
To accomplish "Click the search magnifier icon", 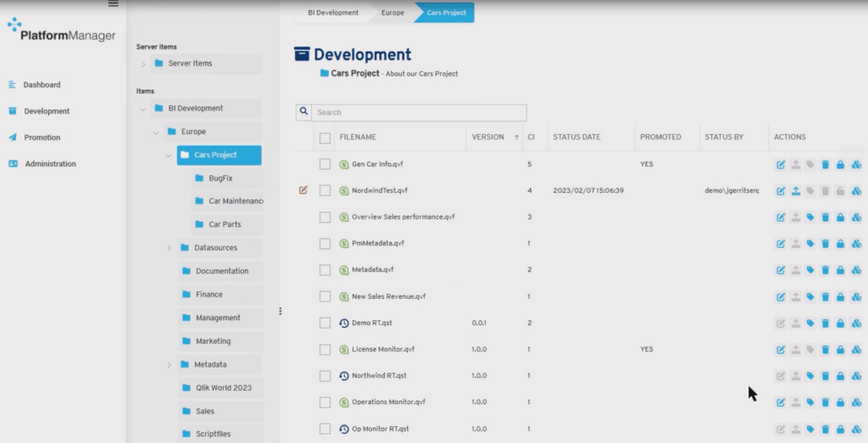I will click(x=303, y=112).
